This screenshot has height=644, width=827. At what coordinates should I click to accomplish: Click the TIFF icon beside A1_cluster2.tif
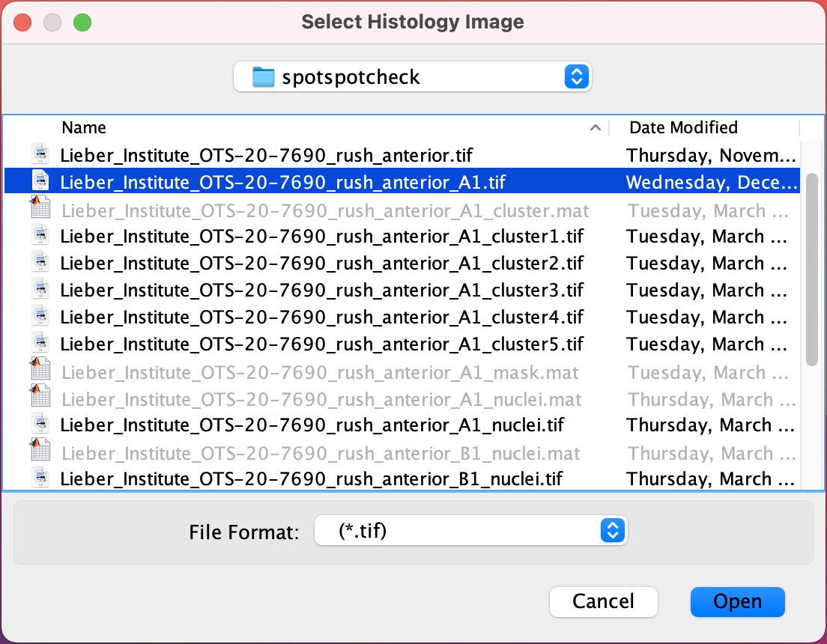click(x=40, y=262)
